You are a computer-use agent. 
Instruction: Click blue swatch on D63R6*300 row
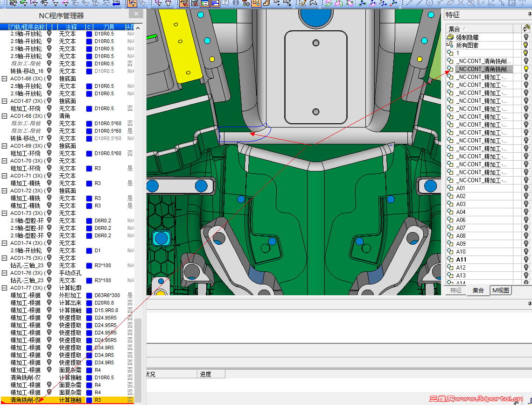[x=89, y=295]
